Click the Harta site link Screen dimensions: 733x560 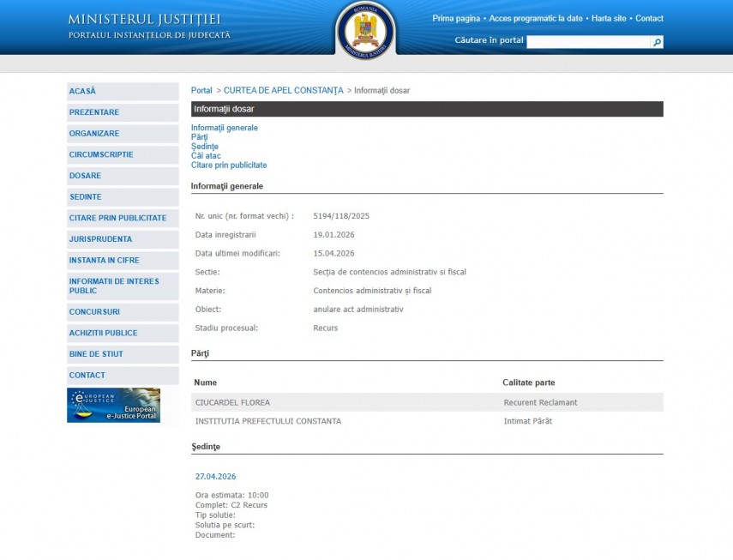point(609,18)
